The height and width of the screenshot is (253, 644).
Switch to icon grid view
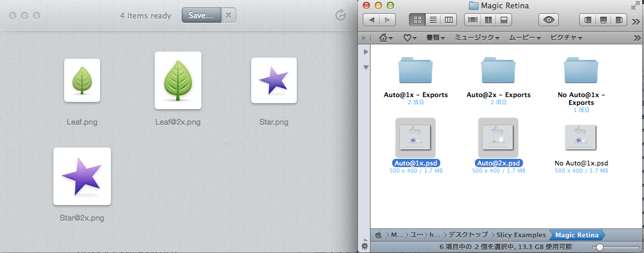coord(418,20)
